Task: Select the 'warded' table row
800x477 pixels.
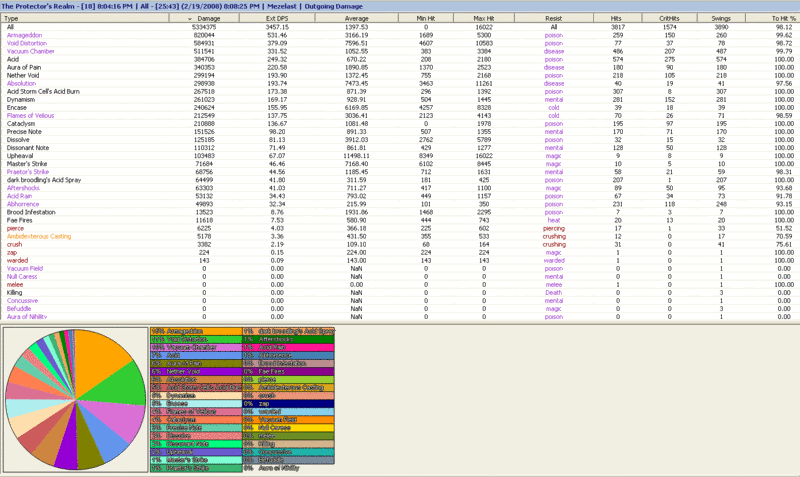Action: [400, 261]
